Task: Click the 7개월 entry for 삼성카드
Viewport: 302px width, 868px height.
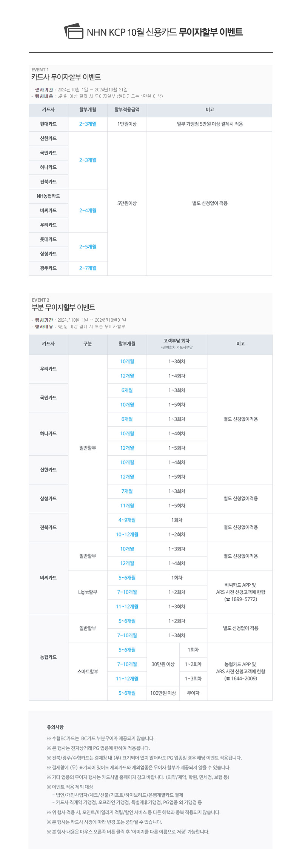Action: point(127,491)
